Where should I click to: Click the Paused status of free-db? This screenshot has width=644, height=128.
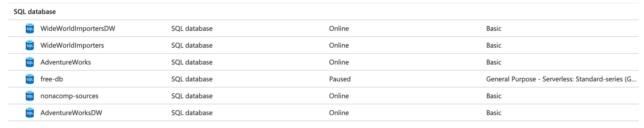click(x=340, y=79)
